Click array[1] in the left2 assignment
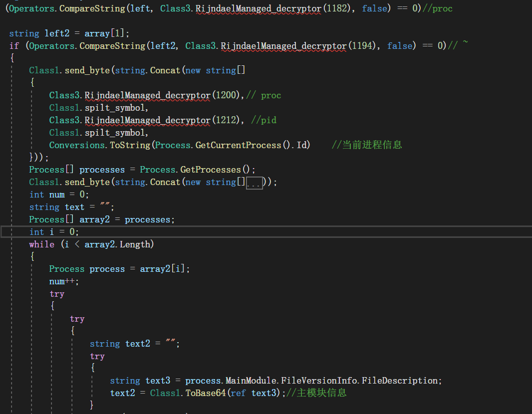This screenshot has width=532, height=414. 104,33
